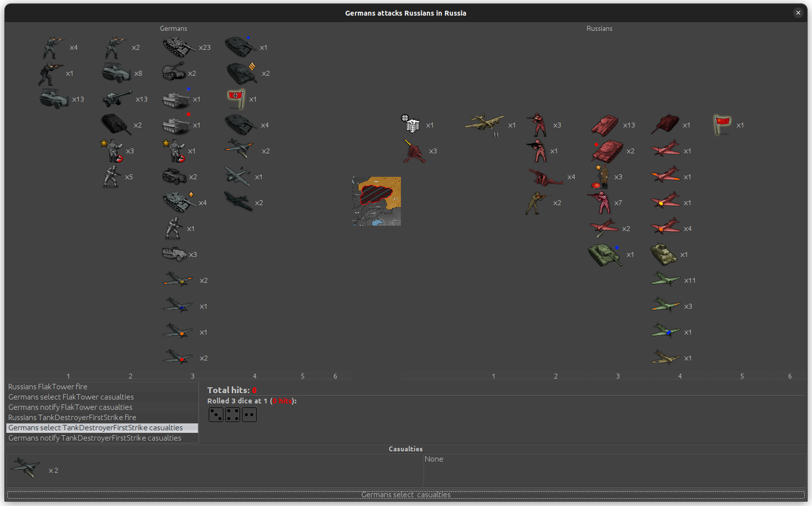Image resolution: width=812 pixels, height=506 pixels.
Task: Select 'Germans notify FlakTower casualties' step
Action: pos(70,407)
